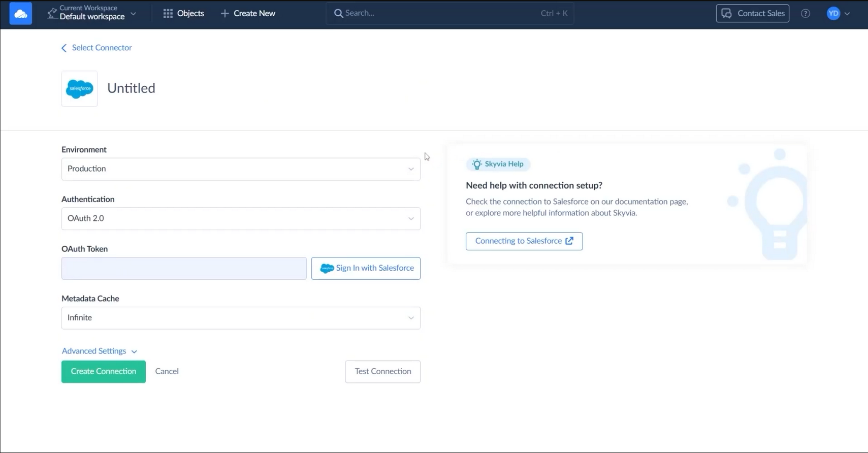This screenshot has width=868, height=453.
Task: Click the Cancel link
Action: [x=167, y=371]
